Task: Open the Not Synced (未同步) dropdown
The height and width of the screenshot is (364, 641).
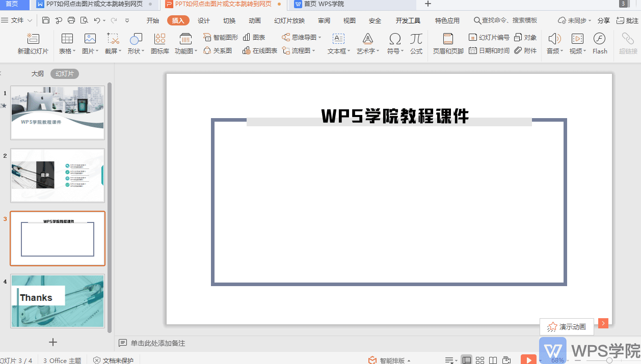Action: point(575,20)
